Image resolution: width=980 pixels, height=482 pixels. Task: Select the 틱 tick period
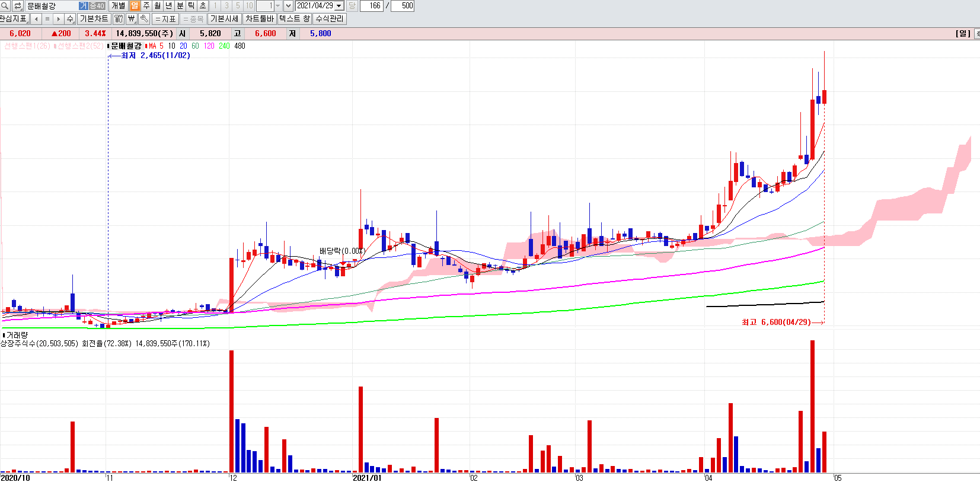pyautogui.click(x=191, y=6)
